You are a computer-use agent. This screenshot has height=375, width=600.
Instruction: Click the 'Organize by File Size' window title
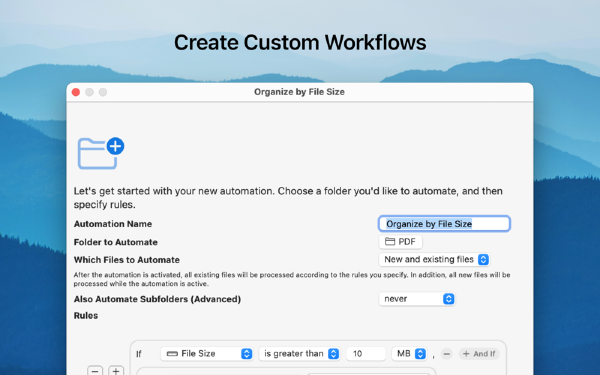(300, 92)
